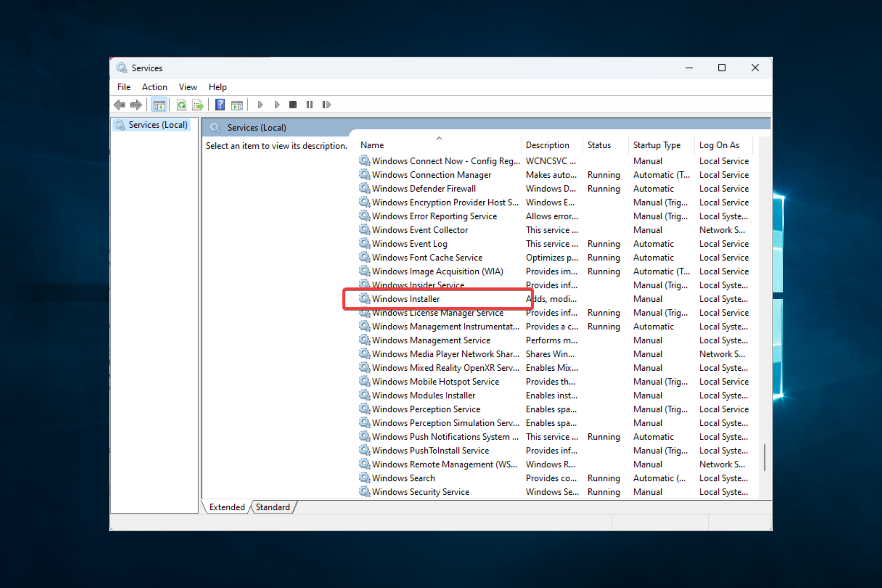Click gear icon beside Windows Search
The image size is (882, 588).
[365, 478]
